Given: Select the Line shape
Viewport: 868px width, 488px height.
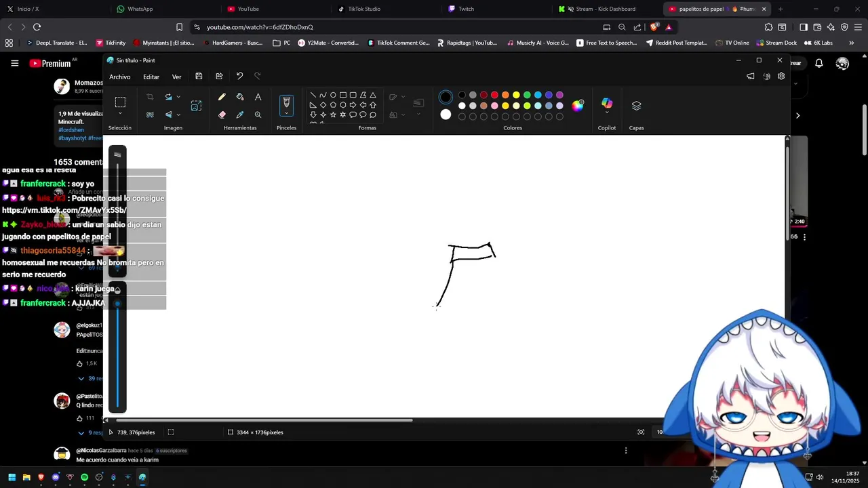Looking at the screenshot, I should 313,95.
